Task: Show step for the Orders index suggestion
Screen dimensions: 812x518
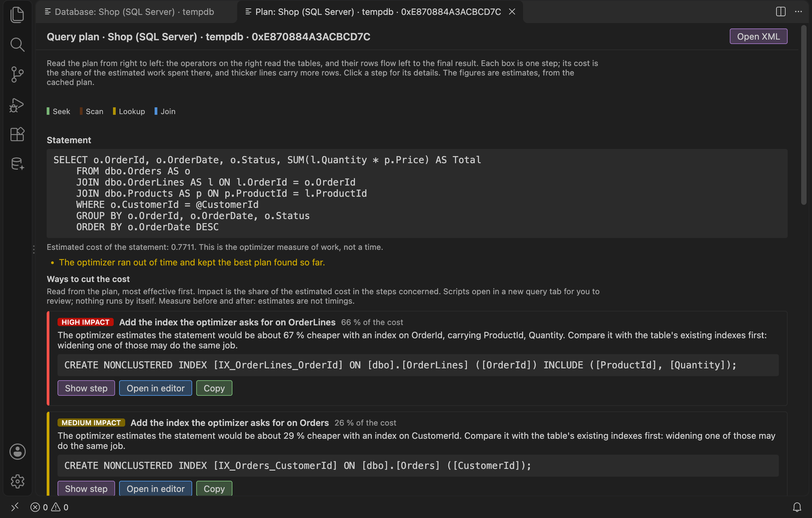Action: coord(86,489)
